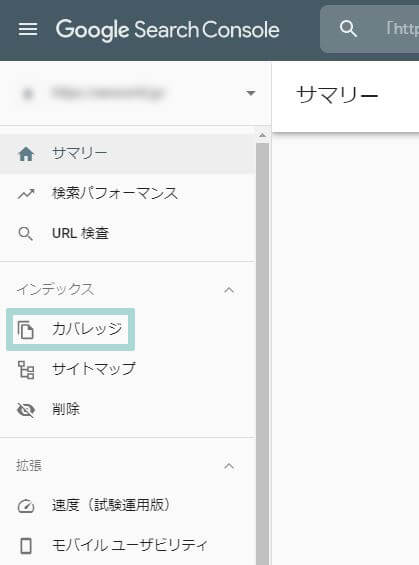419x565 pixels.
Task: Open the property selector dropdown arrow
Action: pyautogui.click(x=251, y=93)
